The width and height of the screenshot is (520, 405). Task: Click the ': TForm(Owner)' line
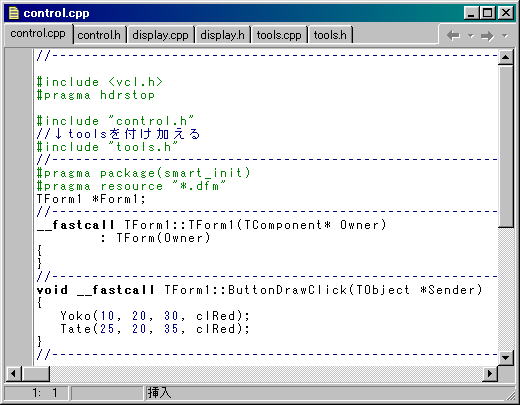coord(155,238)
